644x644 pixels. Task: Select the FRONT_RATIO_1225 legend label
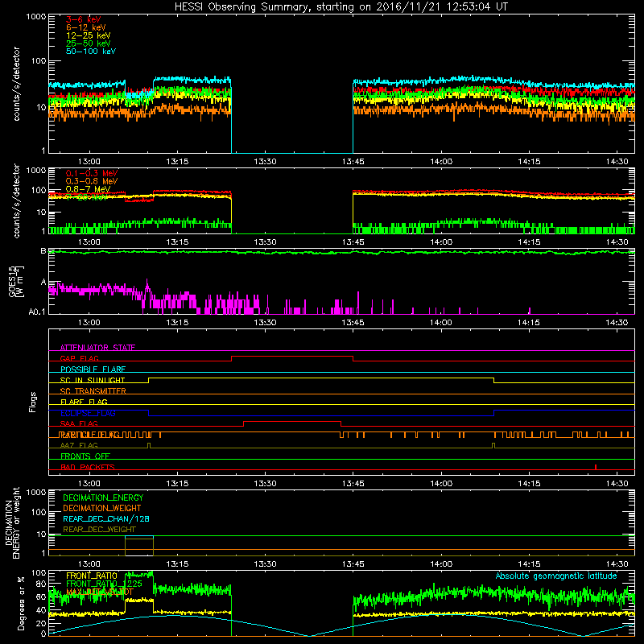104,584
